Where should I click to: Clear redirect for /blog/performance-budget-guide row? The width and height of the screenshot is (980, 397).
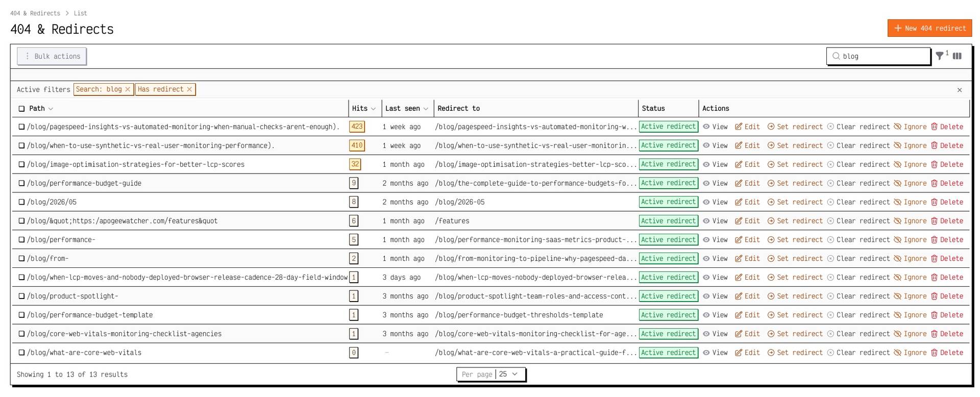click(x=858, y=183)
